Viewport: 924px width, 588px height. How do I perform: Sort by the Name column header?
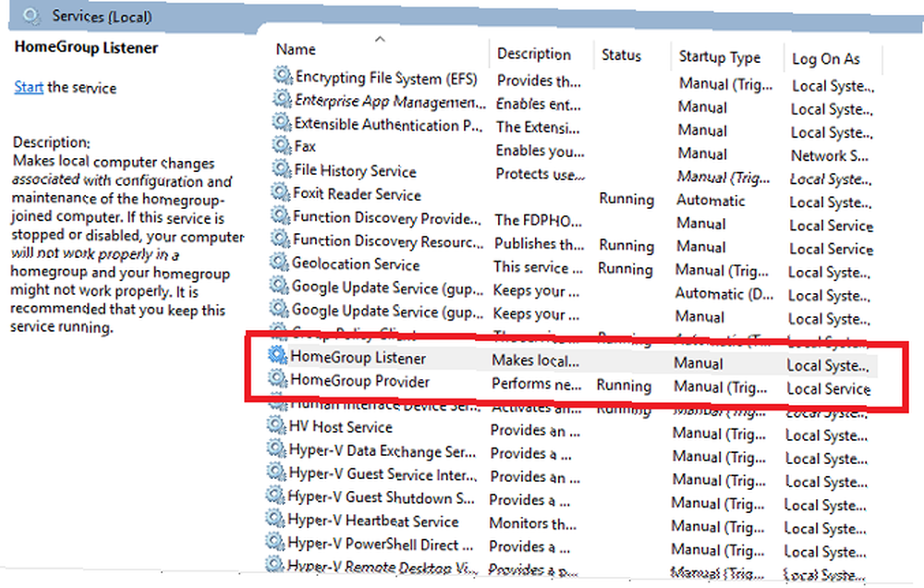[296, 50]
